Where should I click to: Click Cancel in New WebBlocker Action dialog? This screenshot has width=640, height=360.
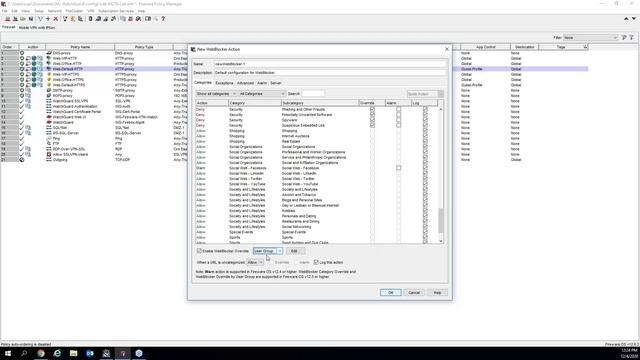tap(414, 293)
